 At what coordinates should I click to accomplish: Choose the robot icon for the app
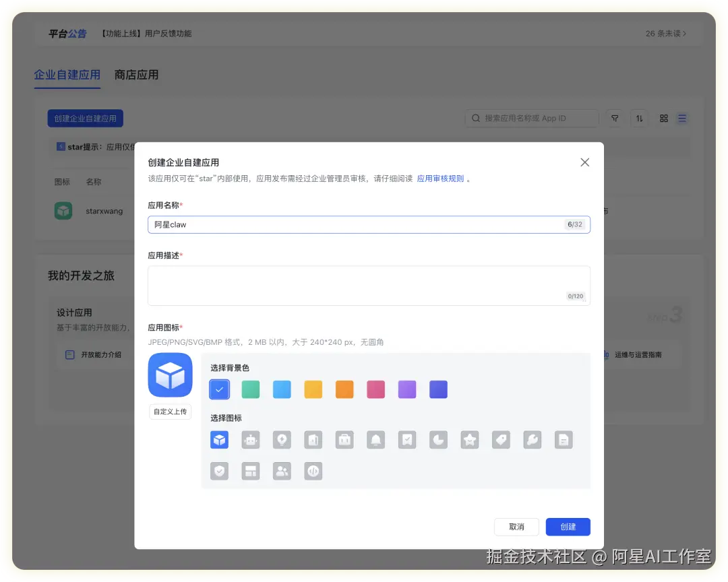(251, 439)
